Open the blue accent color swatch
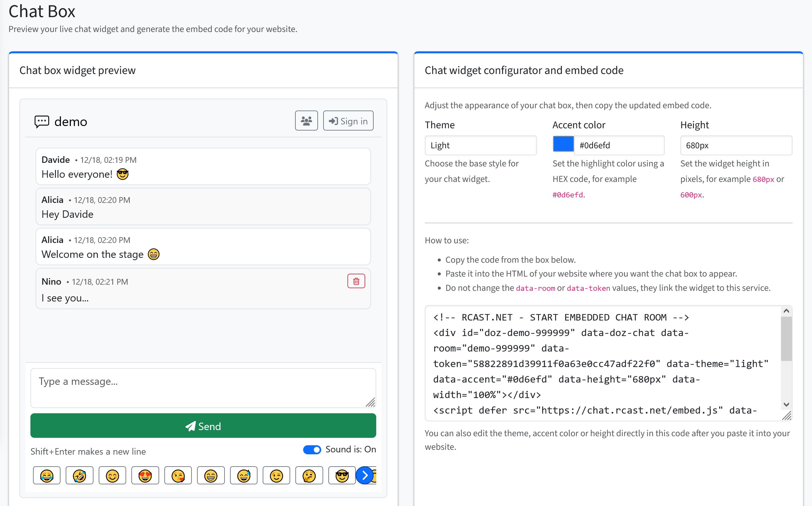 (563, 144)
